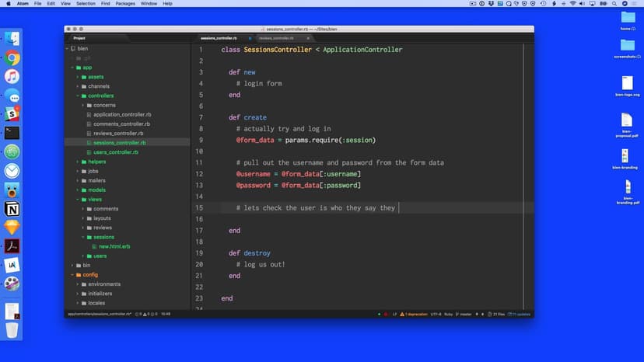Open users_controller.rb in the tree
Image resolution: width=644 pixels, height=362 pixels.
point(115,152)
